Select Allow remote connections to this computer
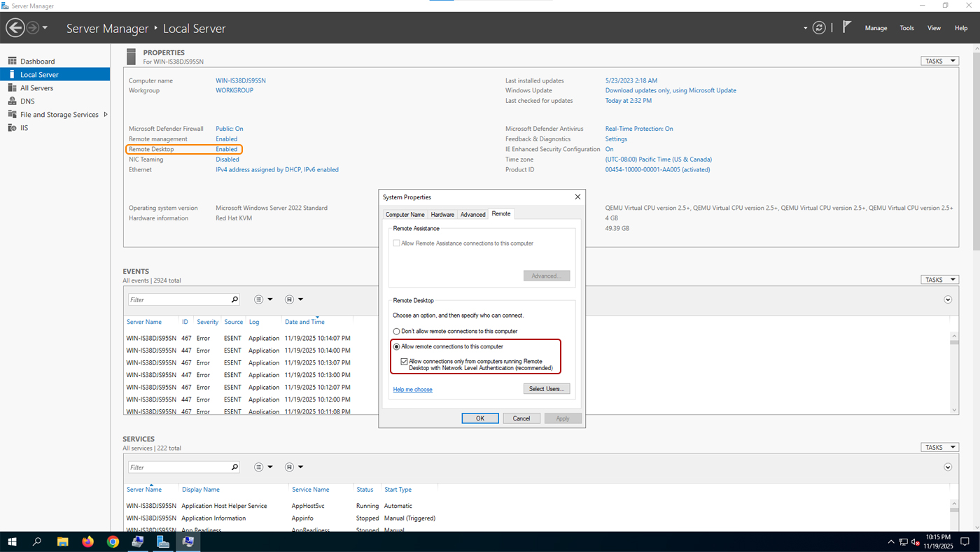 tap(396, 346)
